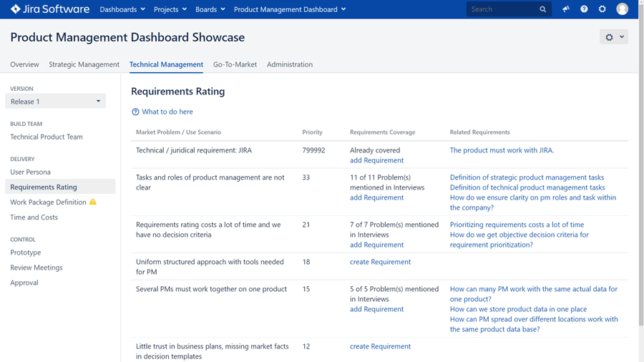Open Approval in sidebar

point(24,283)
